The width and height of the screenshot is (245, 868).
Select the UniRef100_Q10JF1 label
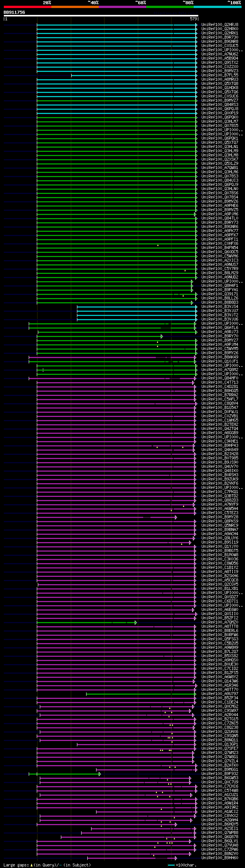[220, 361]
